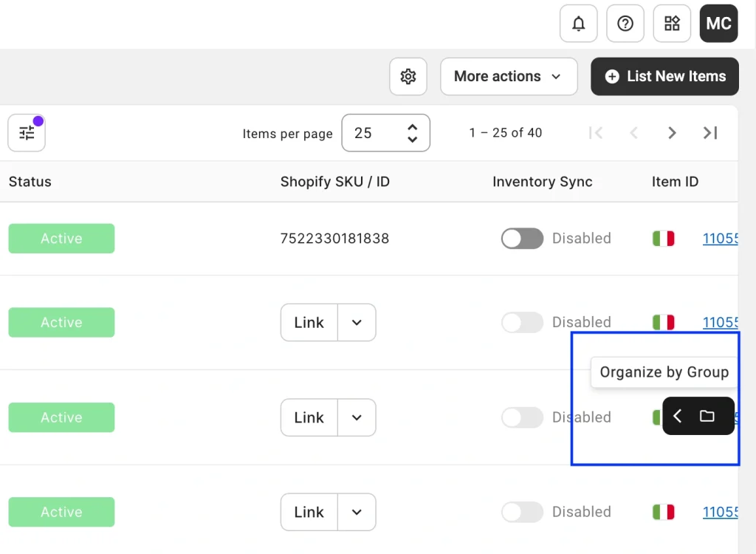
Task: Collapse floating bar with left chevron
Action: click(x=678, y=417)
